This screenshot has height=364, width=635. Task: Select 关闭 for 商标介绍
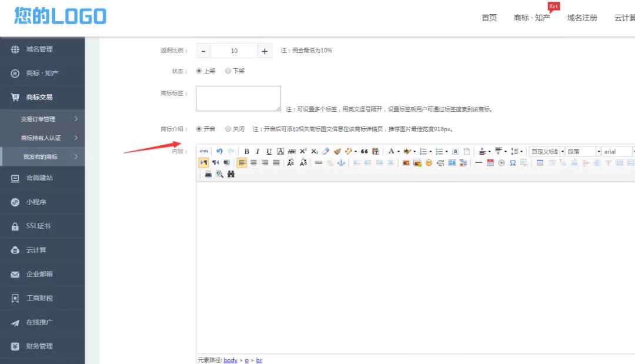pos(228,129)
